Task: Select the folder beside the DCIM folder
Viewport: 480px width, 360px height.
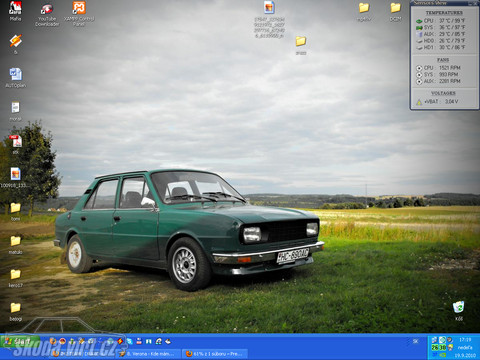Action: [x=364, y=11]
